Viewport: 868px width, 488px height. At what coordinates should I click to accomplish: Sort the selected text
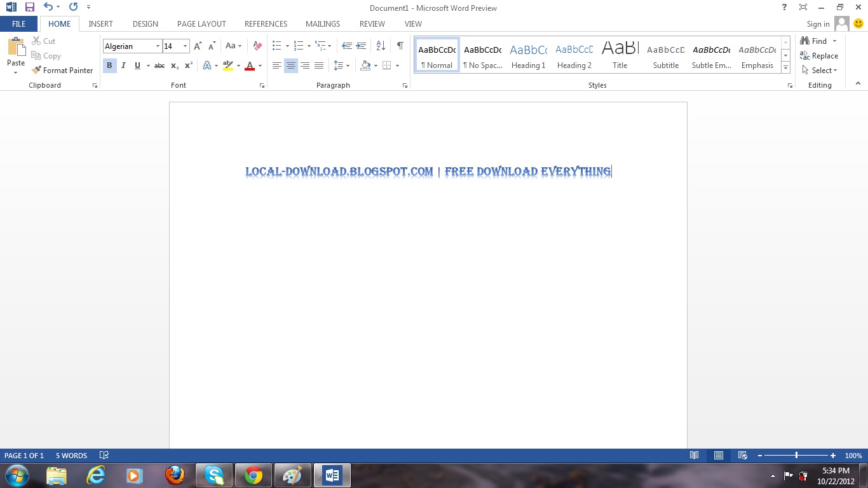click(381, 46)
